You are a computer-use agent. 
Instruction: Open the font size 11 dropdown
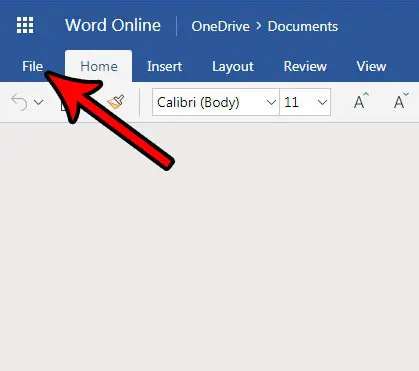tap(322, 102)
